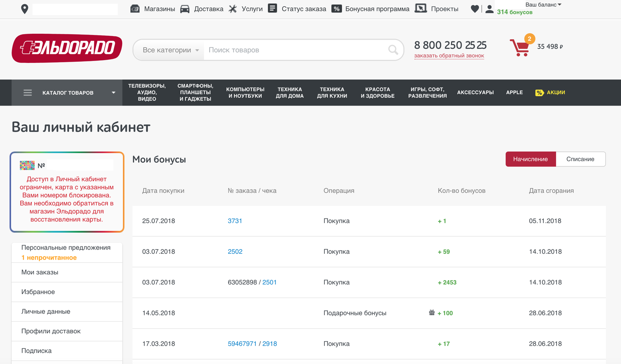Open receipt 2918 link

[270, 343]
